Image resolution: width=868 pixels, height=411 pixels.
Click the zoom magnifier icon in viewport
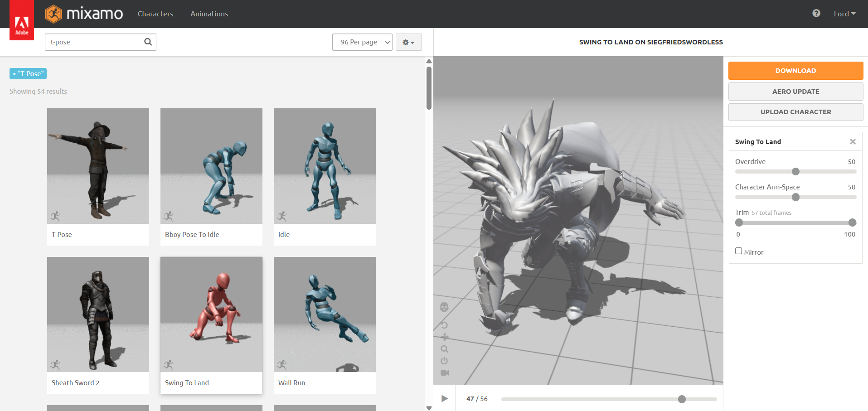click(x=444, y=349)
